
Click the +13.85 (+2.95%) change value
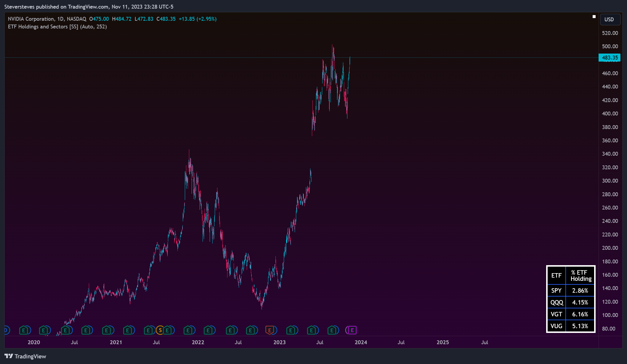tap(198, 19)
